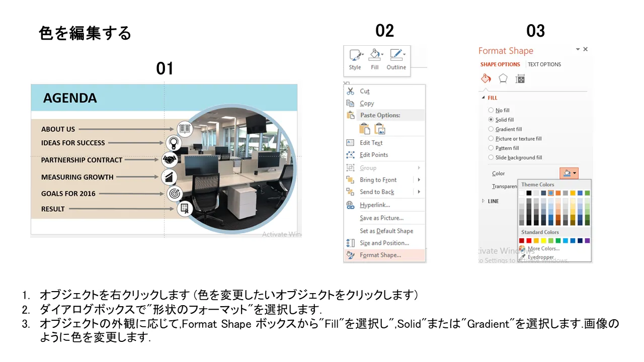Click the Fill paint bucket icon

(x=375, y=55)
